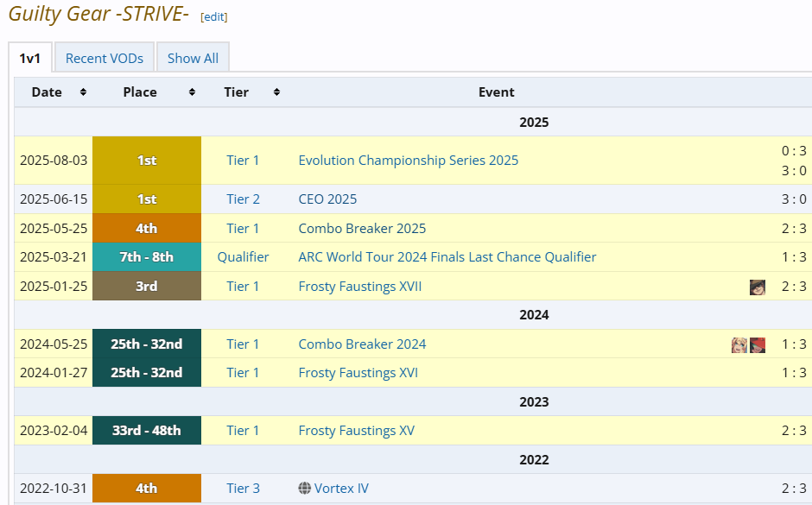This screenshot has height=505, width=812.
Task: Open the CEO 2025 event page
Action: [x=327, y=199]
